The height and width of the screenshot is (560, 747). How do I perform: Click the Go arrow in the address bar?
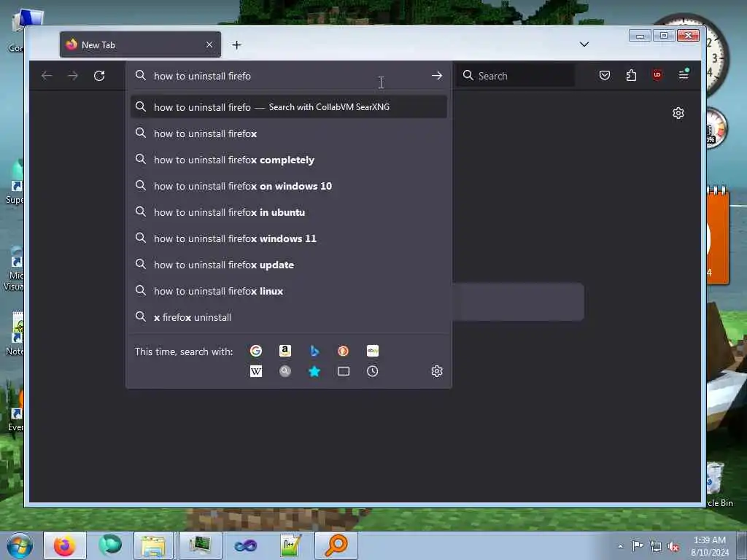(437, 76)
